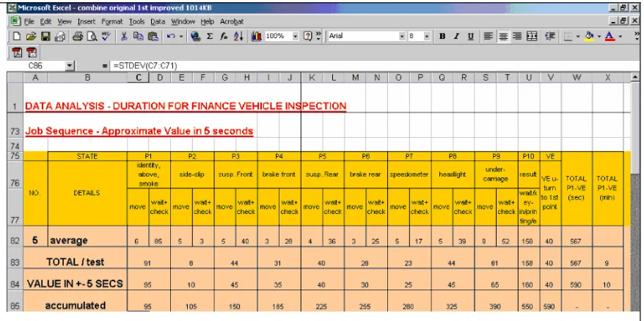Open the Window menu

point(183,22)
